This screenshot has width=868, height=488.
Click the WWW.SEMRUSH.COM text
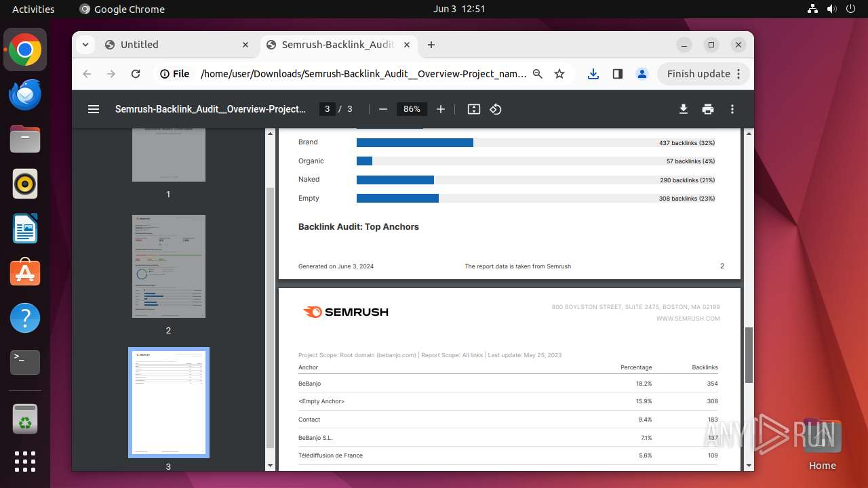tap(688, 319)
